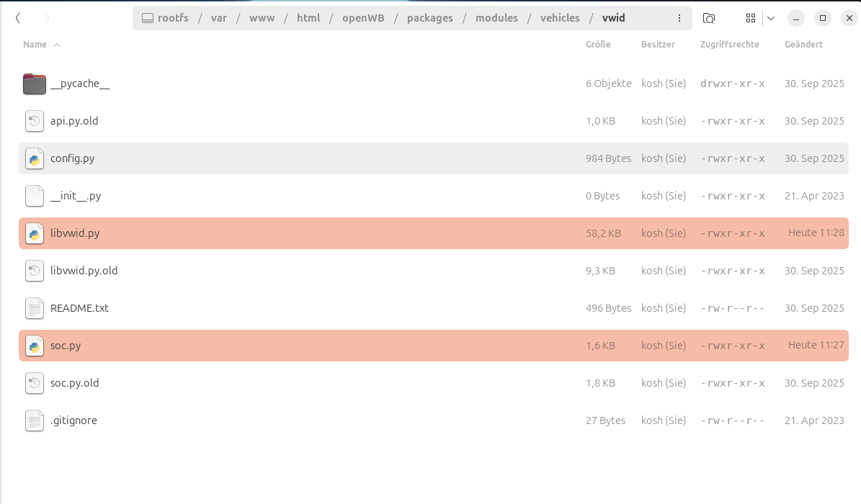Switch to grid view icon
Viewport: 861px width, 504px height.
click(751, 18)
